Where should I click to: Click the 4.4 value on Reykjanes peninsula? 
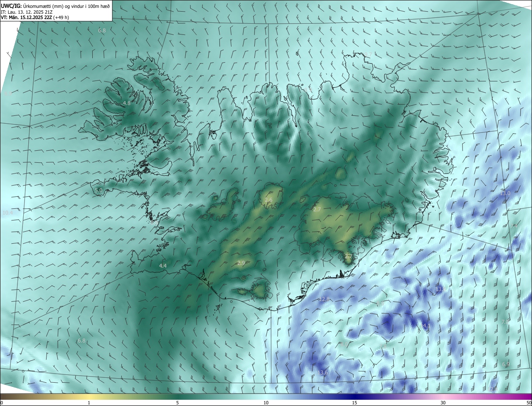(x=163, y=266)
